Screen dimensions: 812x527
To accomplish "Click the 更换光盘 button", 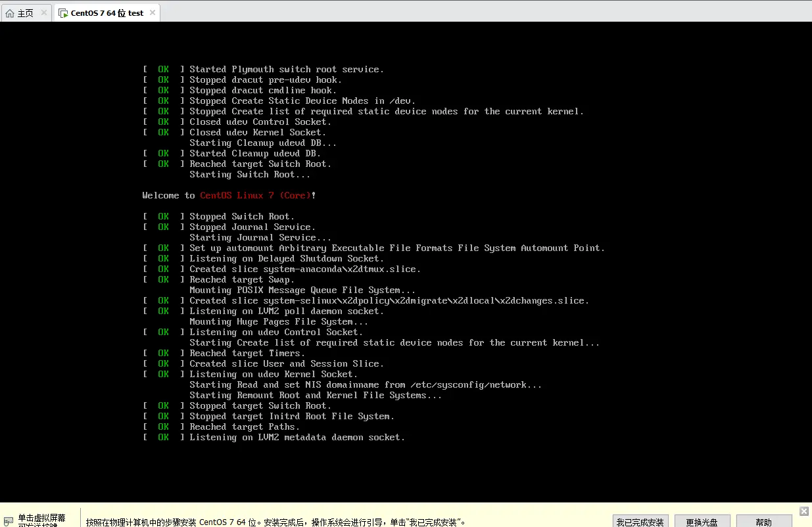I will pos(702,522).
